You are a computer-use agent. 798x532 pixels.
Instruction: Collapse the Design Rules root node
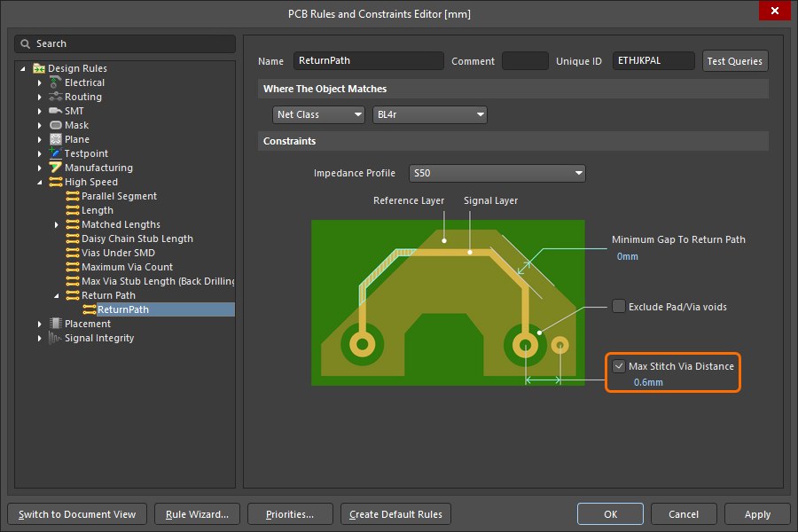[22, 68]
